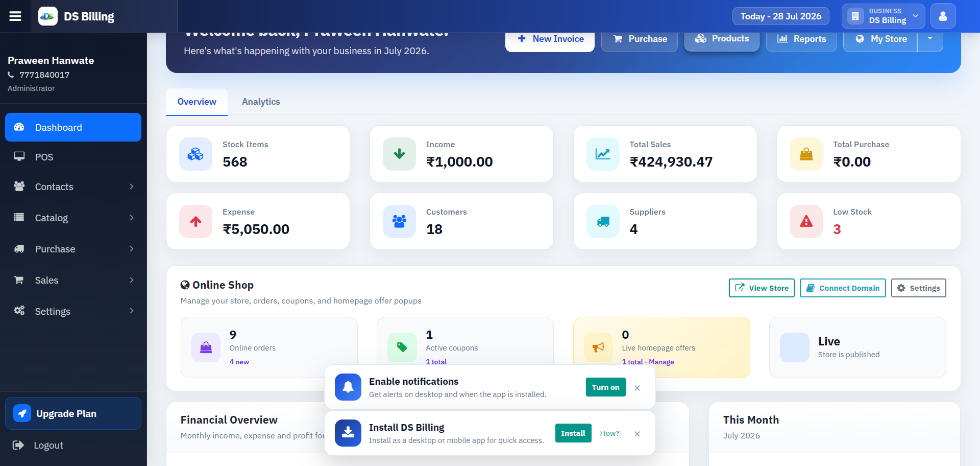The image size is (980, 466).
Task: Click the View Store button
Action: coord(762,288)
